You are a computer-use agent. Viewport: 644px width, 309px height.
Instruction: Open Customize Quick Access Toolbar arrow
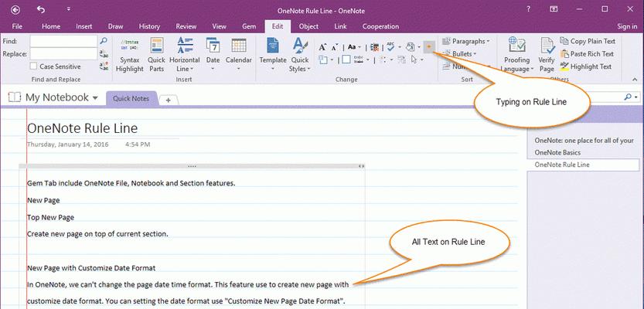(x=69, y=9)
